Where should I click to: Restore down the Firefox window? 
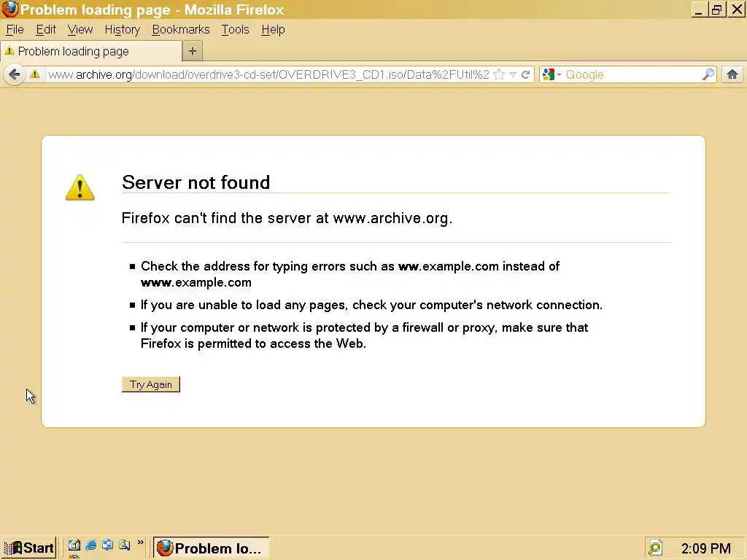(716, 9)
